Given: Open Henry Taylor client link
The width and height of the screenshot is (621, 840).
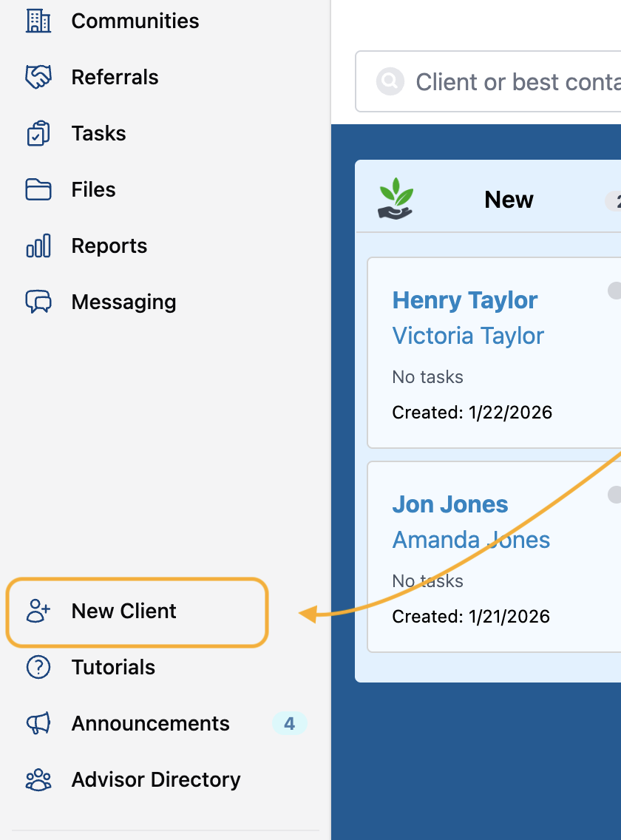Looking at the screenshot, I should [464, 300].
